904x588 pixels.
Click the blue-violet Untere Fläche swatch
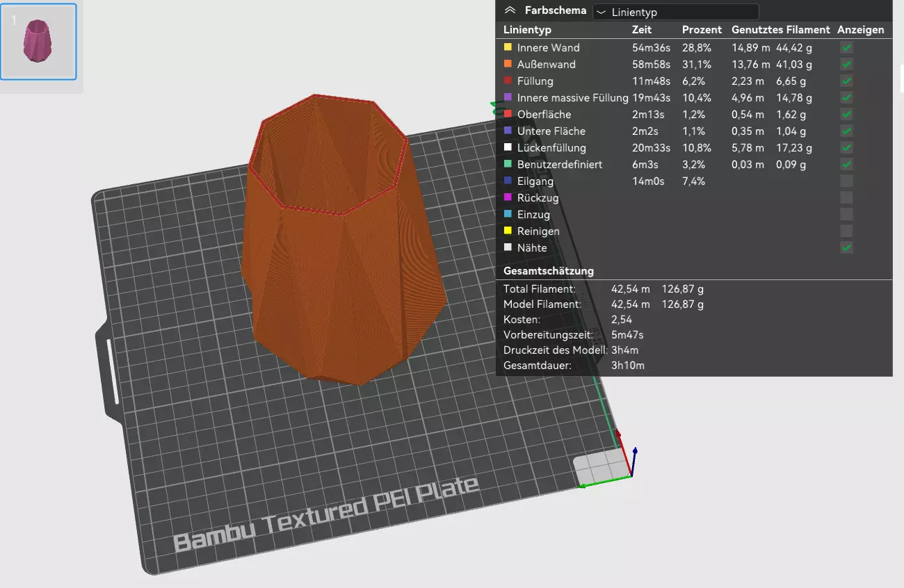pyautogui.click(x=508, y=131)
